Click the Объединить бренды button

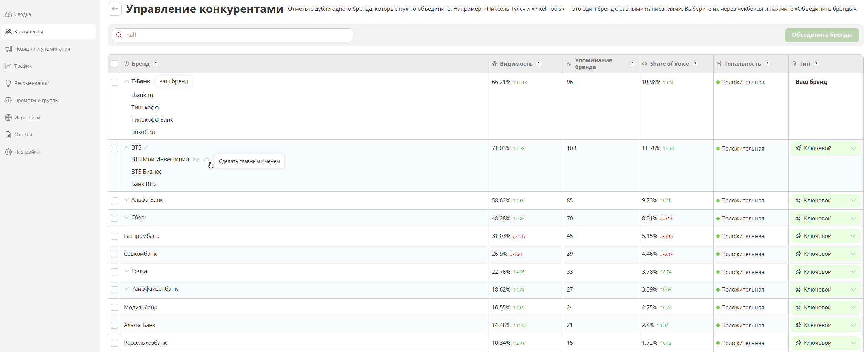click(x=822, y=35)
